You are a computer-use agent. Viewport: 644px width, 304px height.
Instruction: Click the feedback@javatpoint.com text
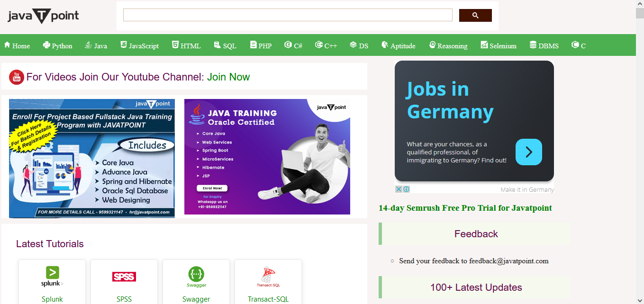pos(509,261)
